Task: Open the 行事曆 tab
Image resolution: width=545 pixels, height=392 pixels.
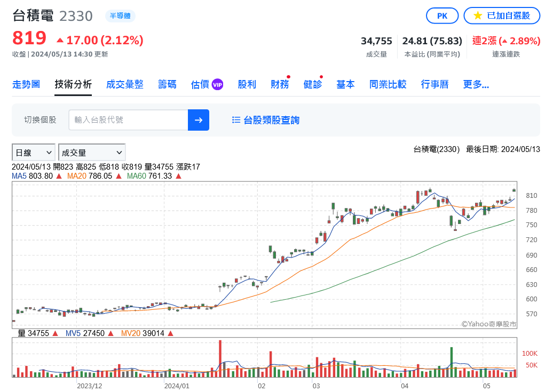Action: pos(435,84)
